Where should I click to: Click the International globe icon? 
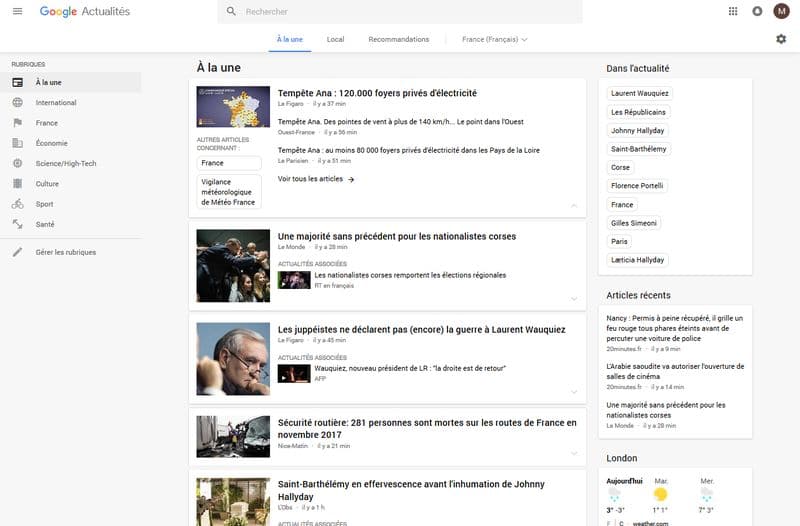click(x=17, y=103)
